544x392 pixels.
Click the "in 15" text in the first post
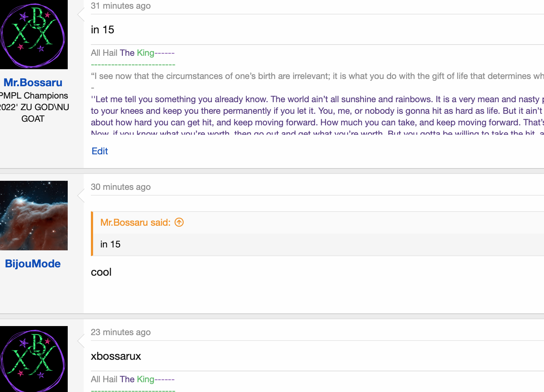click(x=102, y=30)
